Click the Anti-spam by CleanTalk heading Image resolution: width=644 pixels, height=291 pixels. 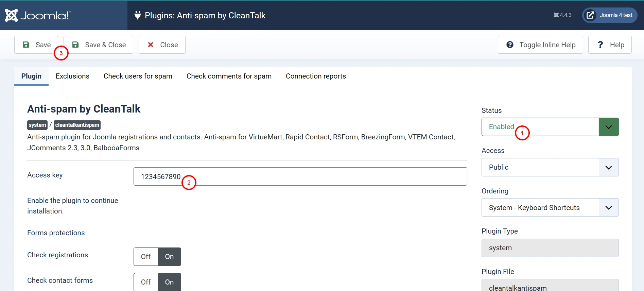point(84,109)
